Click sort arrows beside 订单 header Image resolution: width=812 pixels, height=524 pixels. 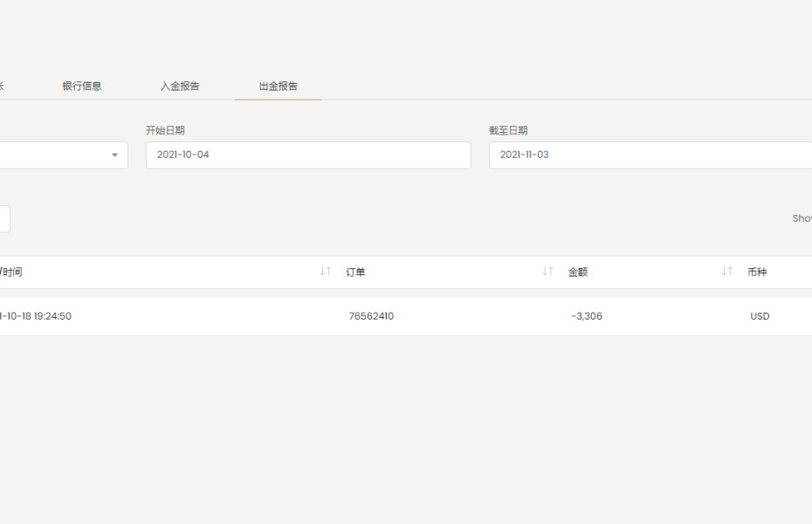click(547, 272)
